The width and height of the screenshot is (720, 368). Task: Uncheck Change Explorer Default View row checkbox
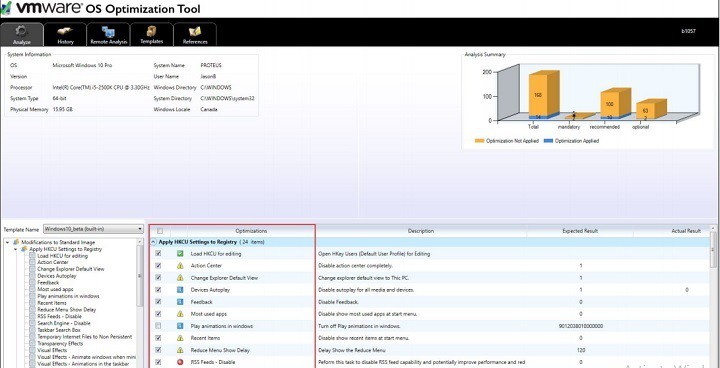[158, 277]
